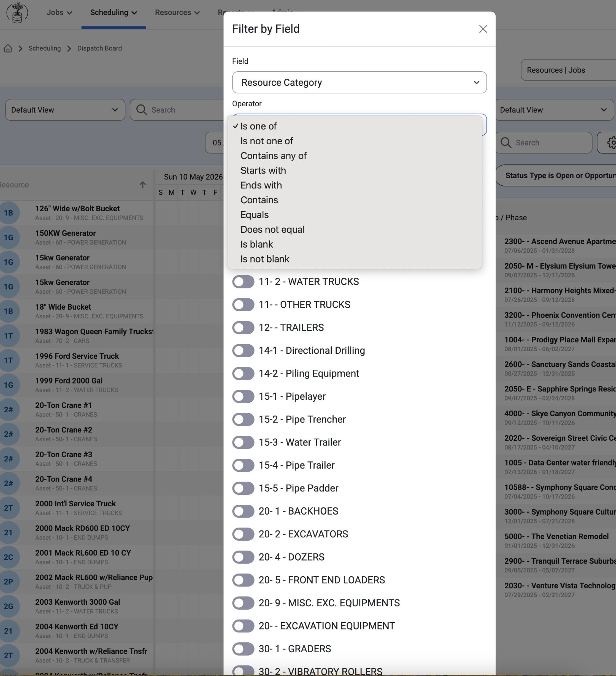The height and width of the screenshot is (676, 616).
Task: Toggle 11- 2 - WATER TRUCKS filter
Action: tap(243, 282)
